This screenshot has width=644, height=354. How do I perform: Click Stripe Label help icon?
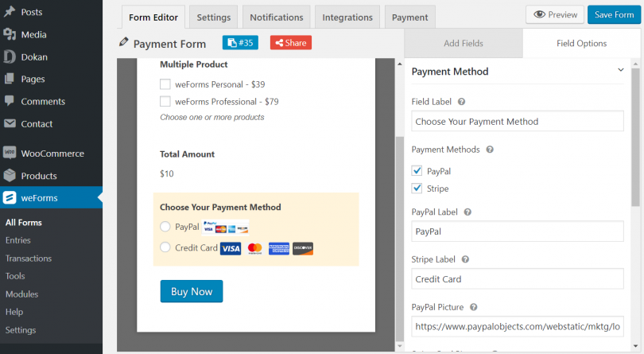[465, 259]
